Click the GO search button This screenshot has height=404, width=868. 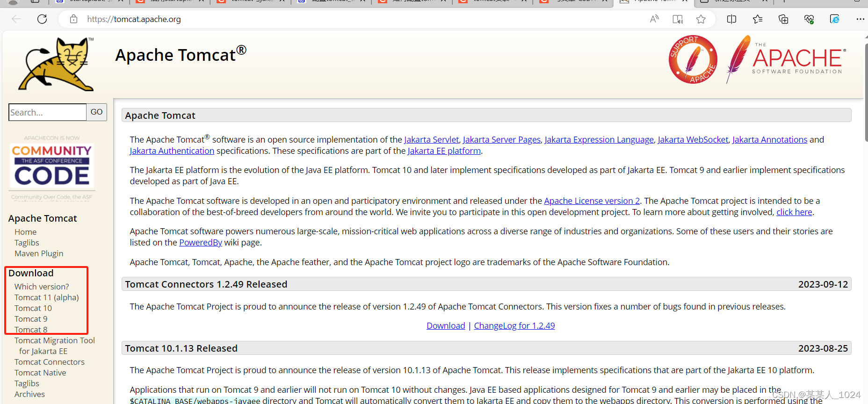click(97, 112)
